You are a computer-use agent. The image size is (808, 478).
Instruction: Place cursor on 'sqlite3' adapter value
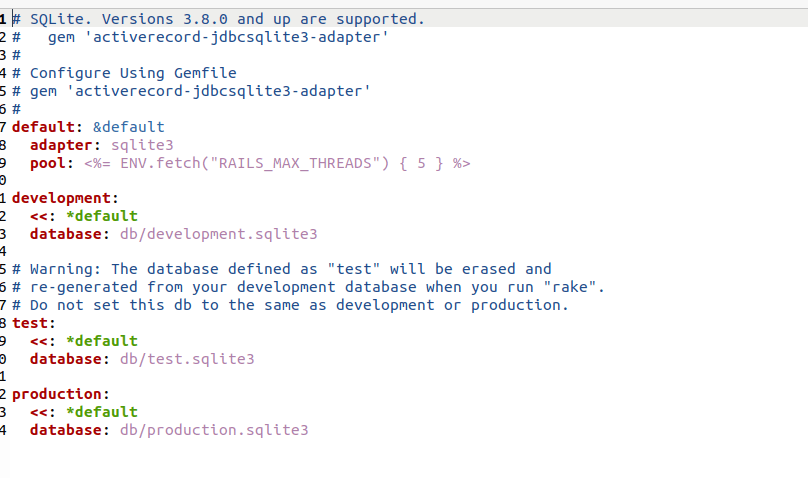click(142, 145)
